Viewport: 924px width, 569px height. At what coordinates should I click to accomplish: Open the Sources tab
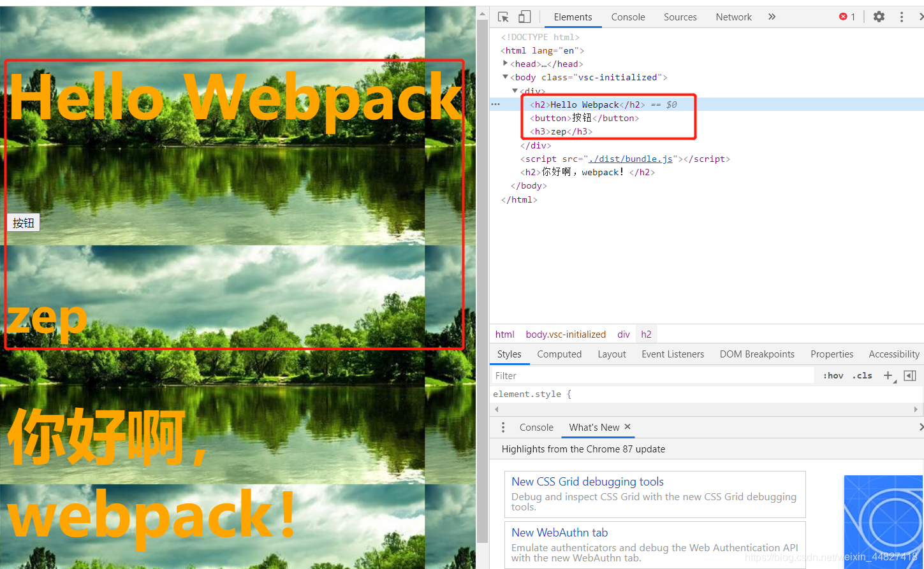(x=680, y=17)
